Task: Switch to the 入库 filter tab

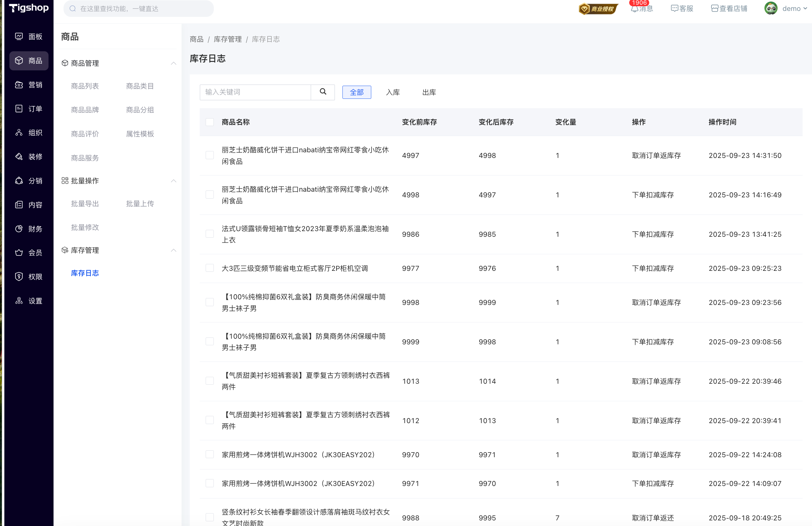Action: 393,92
